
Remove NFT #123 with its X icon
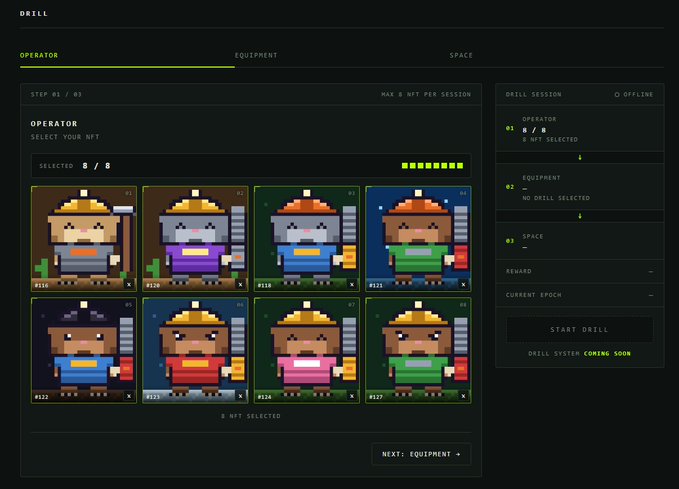coord(240,396)
